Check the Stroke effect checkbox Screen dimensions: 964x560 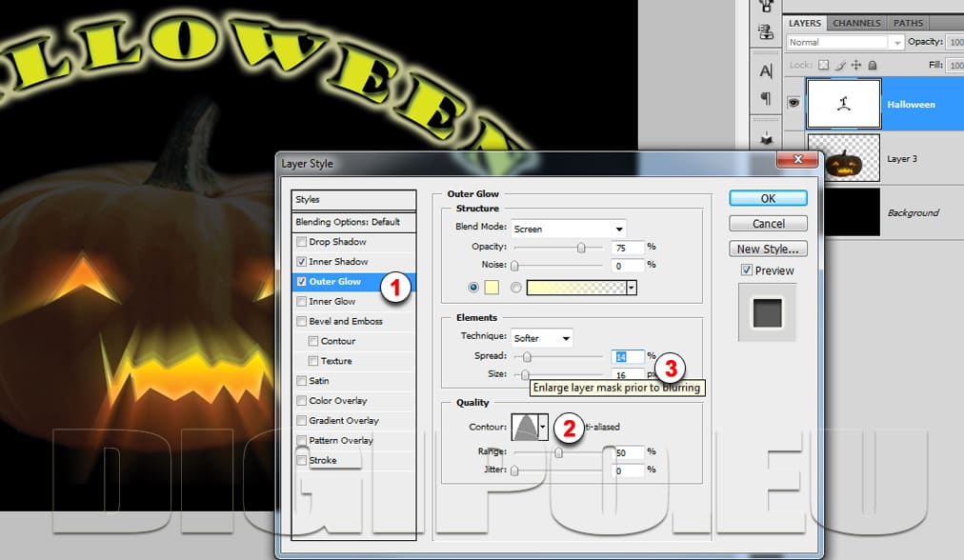302,461
